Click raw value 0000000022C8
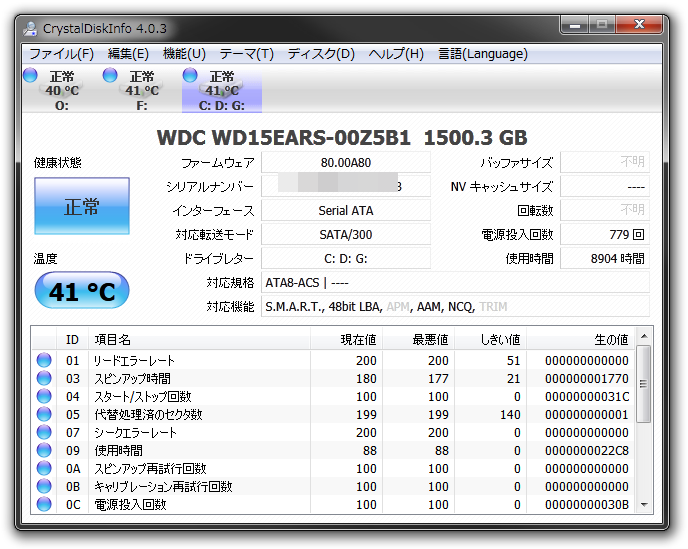 click(587, 451)
